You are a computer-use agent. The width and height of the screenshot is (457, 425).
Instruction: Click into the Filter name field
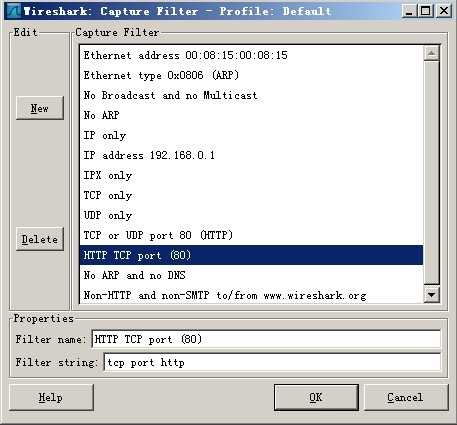pyautogui.click(x=266, y=339)
